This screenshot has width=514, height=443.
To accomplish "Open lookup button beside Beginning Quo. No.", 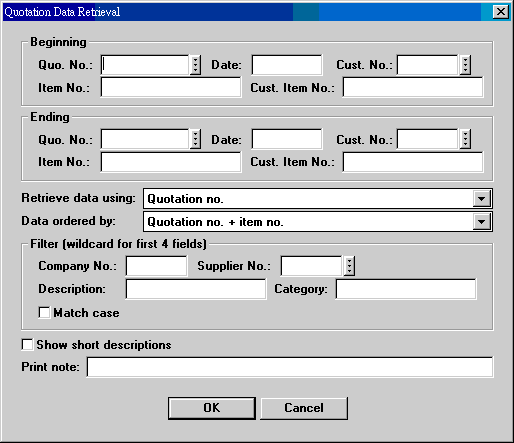I will pyautogui.click(x=195, y=65).
